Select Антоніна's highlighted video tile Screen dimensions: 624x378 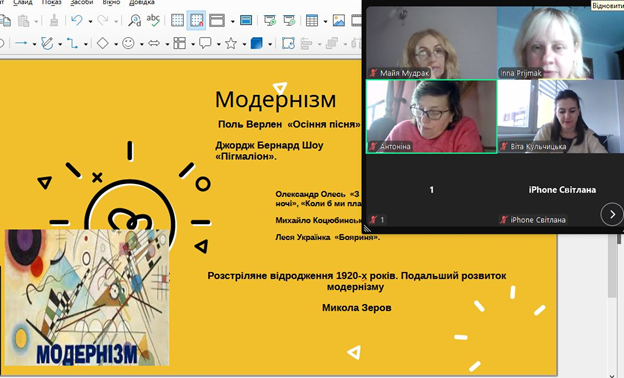coord(431,116)
